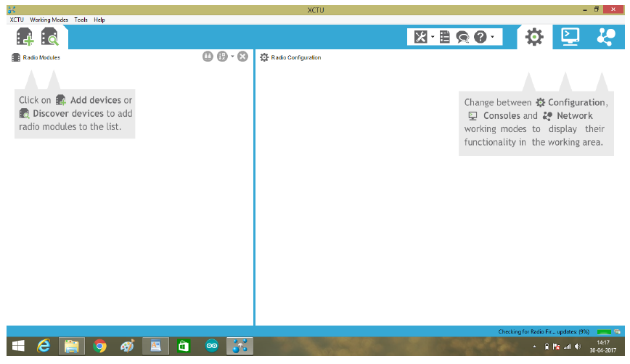The height and width of the screenshot is (364, 630).
Task: Click the speaker volume tray icon
Action: pyautogui.click(x=577, y=347)
